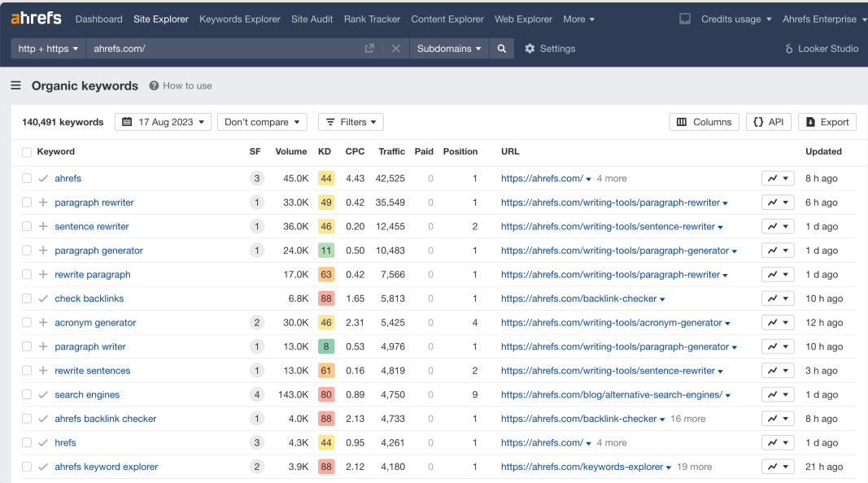Tick the checkbox for search engines

coord(27,394)
